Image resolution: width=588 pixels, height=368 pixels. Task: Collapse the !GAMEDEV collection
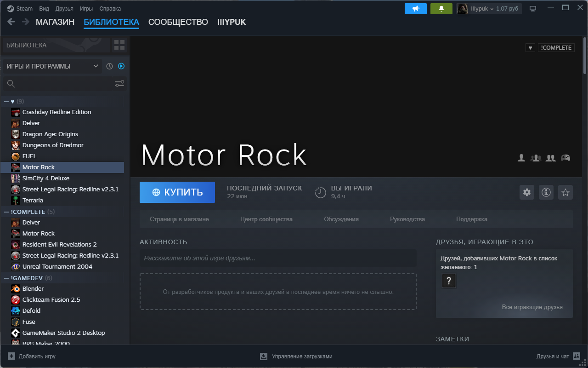[6, 278]
